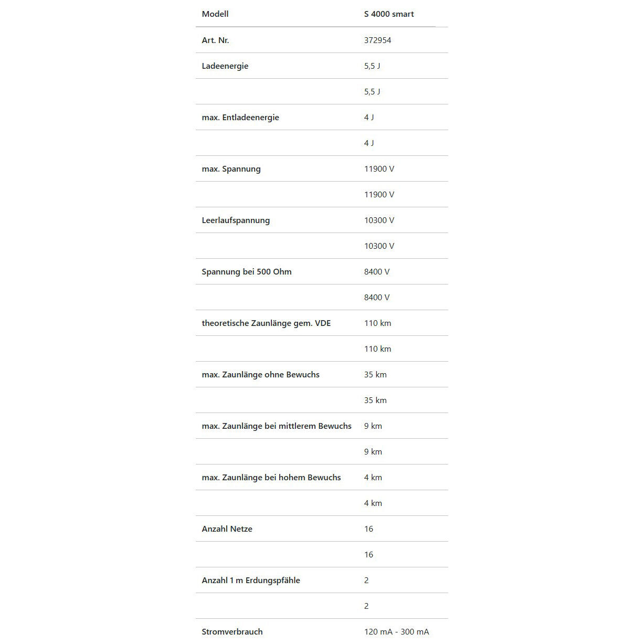This screenshot has height=644, width=644.
Task: Select Anzahl 1 m Erdungspfähle label
Action: pyautogui.click(x=251, y=580)
